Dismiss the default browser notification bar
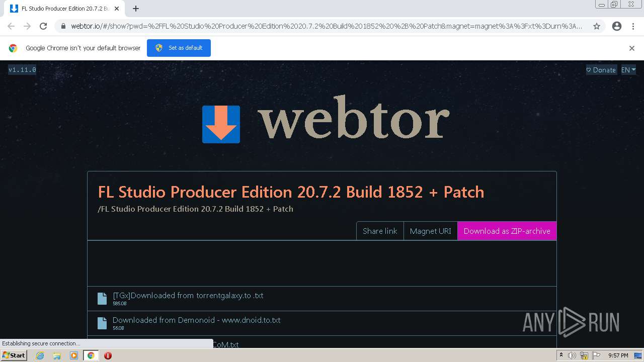 [632, 48]
